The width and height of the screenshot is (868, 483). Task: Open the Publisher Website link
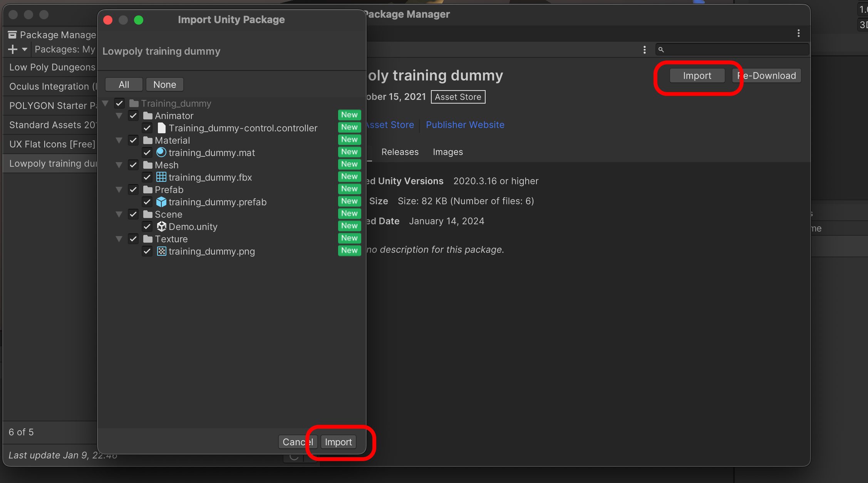pyautogui.click(x=465, y=125)
